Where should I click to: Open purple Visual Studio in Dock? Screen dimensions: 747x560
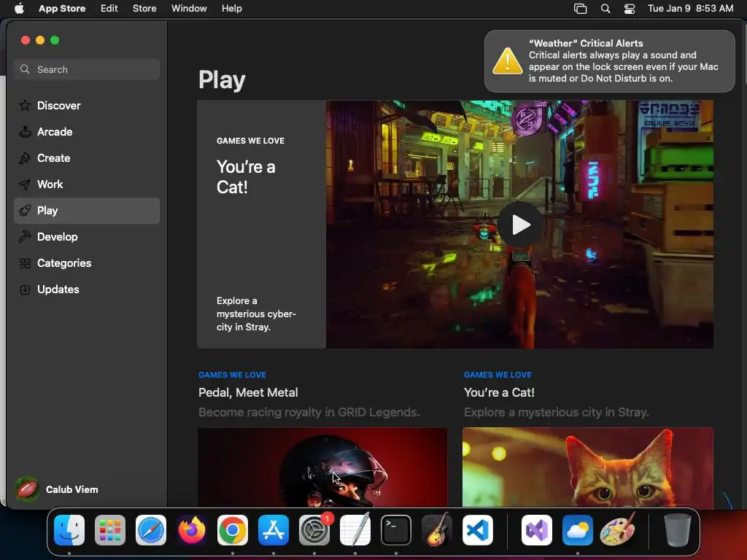(537, 530)
